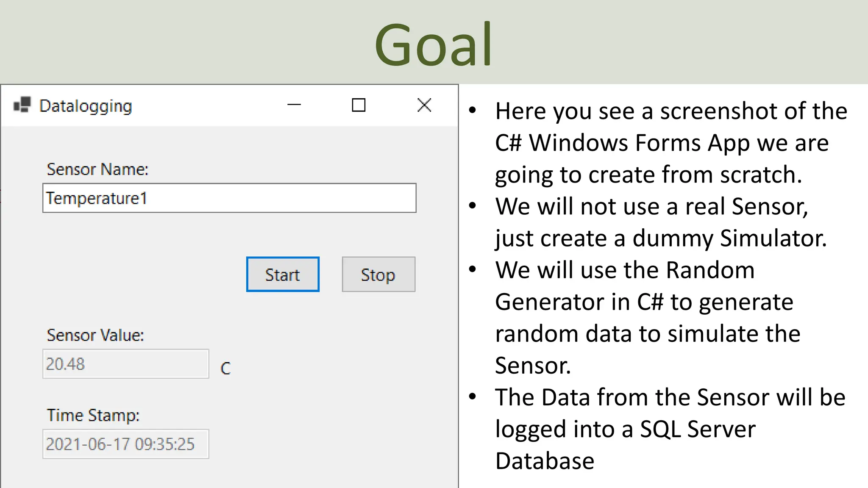This screenshot has width=868, height=488.
Task: Minimize the Datalogging window
Action: pos(294,105)
